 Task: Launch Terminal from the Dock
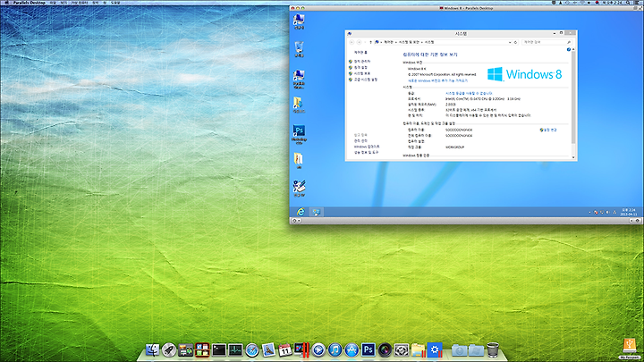[x=219, y=350]
